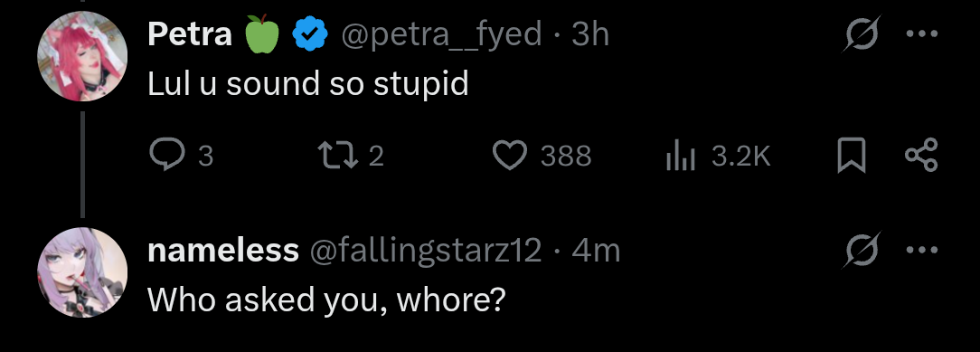Repost Petra's tweet via retweet icon
Screen dimensions: 980x352
coord(336,155)
